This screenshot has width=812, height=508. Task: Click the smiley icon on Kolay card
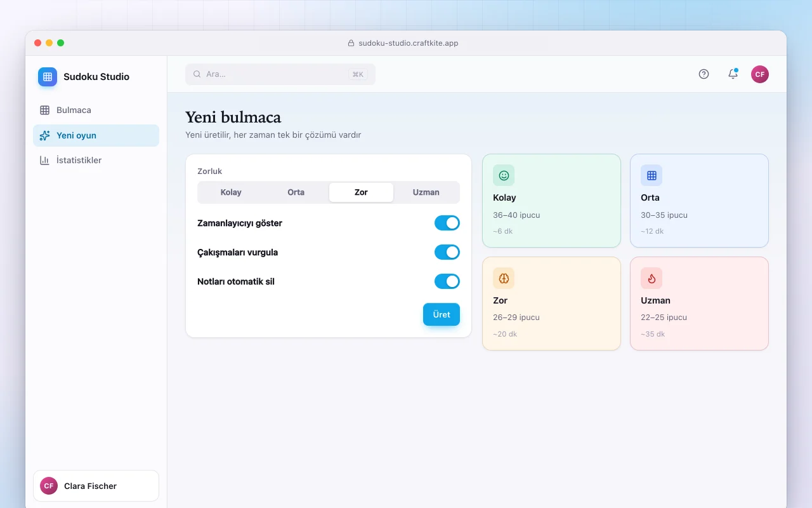pos(504,175)
